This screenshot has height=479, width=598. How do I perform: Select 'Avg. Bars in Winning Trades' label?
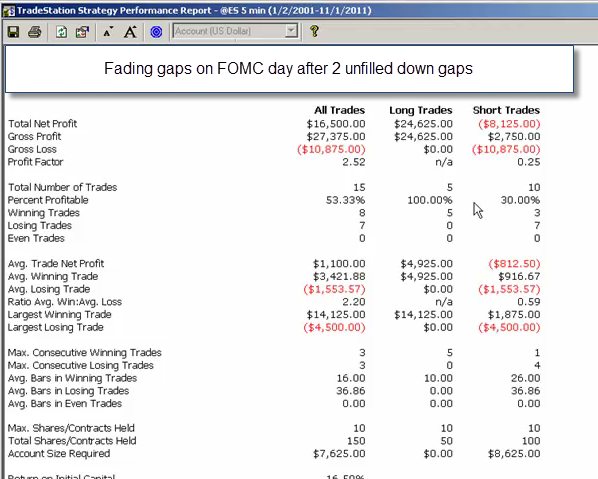point(72,378)
